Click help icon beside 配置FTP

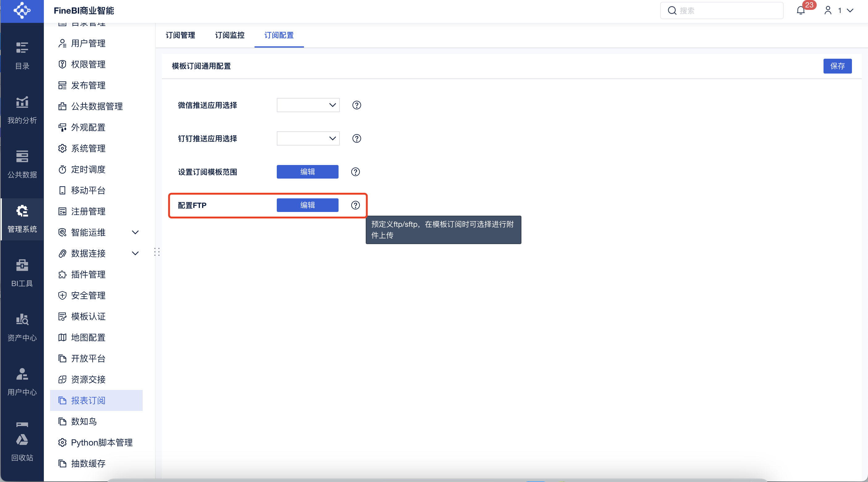click(x=355, y=205)
